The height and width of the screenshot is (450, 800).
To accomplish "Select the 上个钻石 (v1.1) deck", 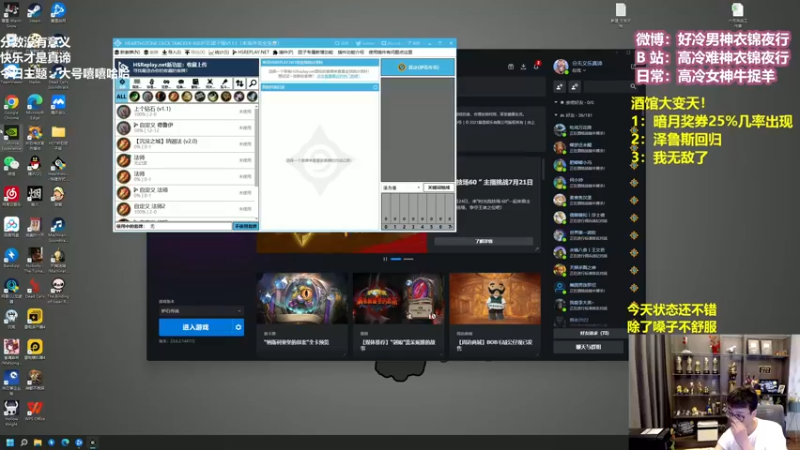I will [x=187, y=111].
